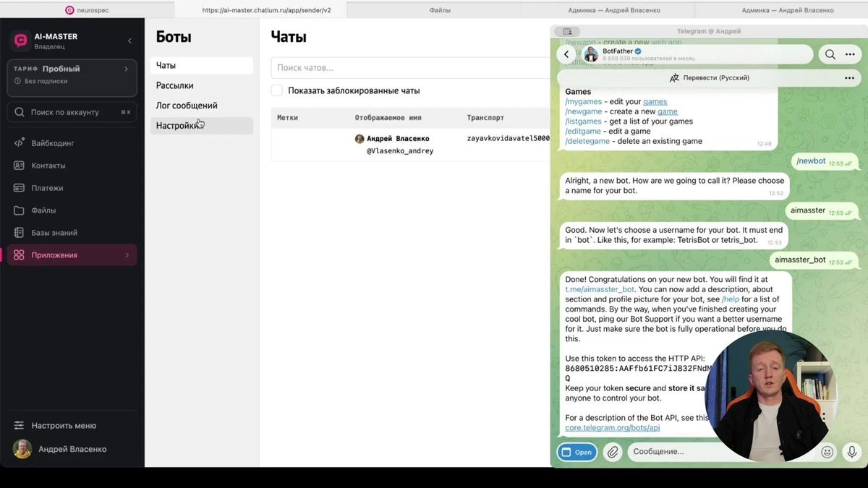Screen dimensions: 868x488
Task: Switch to the Файлы browser tab
Action: [440, 10]
